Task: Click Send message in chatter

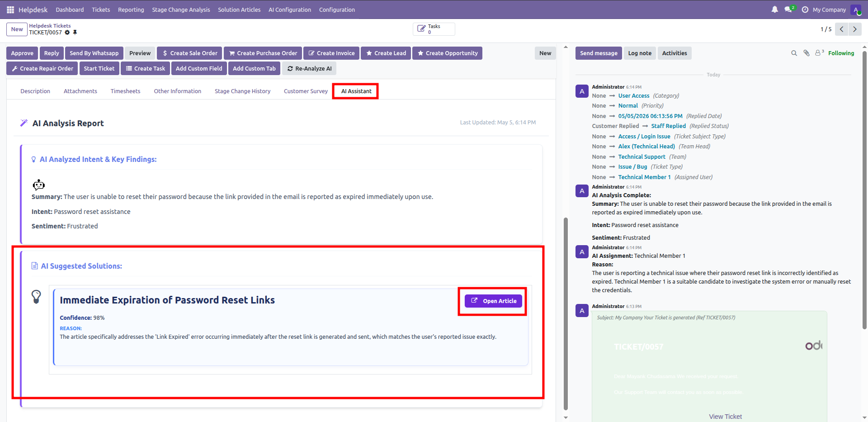Action: (599, 53)
